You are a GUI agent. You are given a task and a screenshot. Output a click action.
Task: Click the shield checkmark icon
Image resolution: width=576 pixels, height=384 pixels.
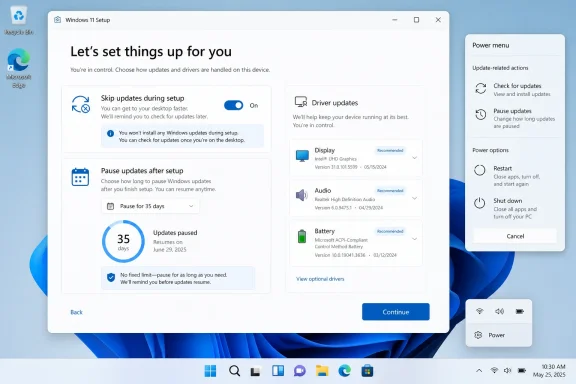click(x=111, y=277)
